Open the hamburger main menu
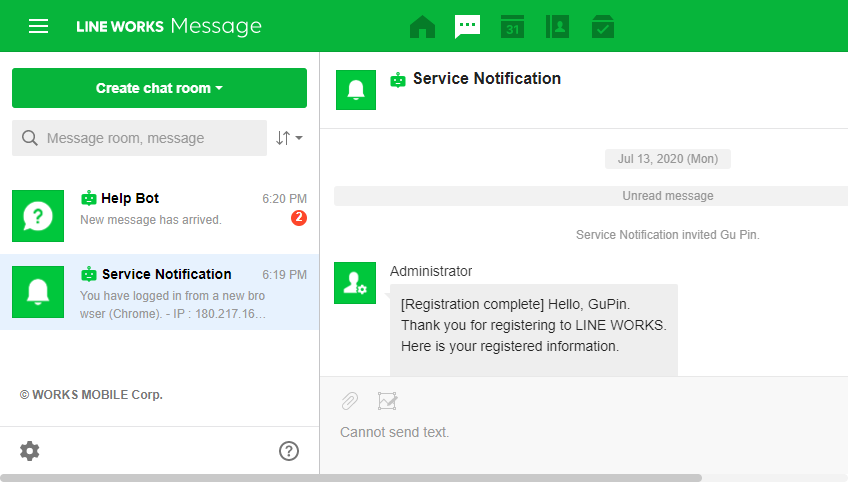Image resolution: width=848 pixels, height=482 pixels. tap(38, 26)
